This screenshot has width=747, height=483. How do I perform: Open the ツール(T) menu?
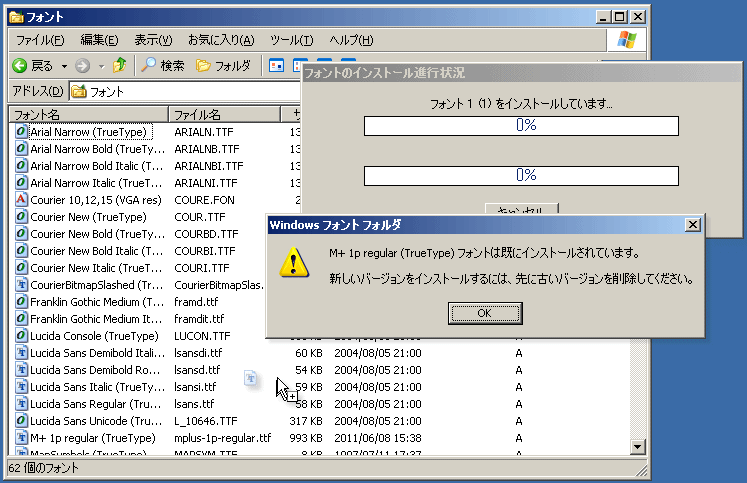click(x=292, y=40)
